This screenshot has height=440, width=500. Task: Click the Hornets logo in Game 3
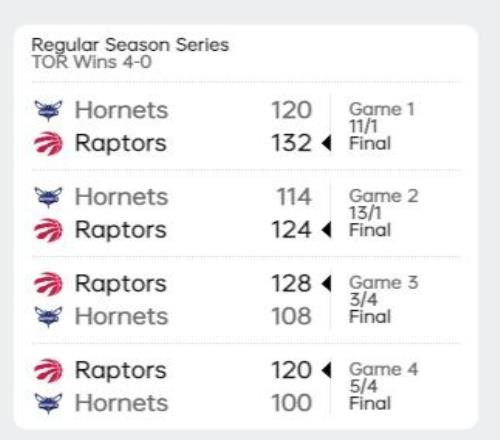point(48,317)
